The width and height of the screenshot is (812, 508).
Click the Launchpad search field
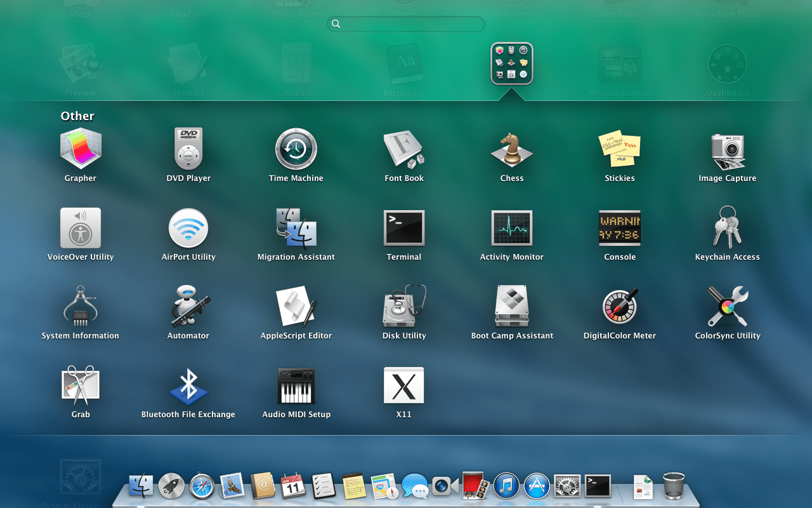tap(406, 24)
